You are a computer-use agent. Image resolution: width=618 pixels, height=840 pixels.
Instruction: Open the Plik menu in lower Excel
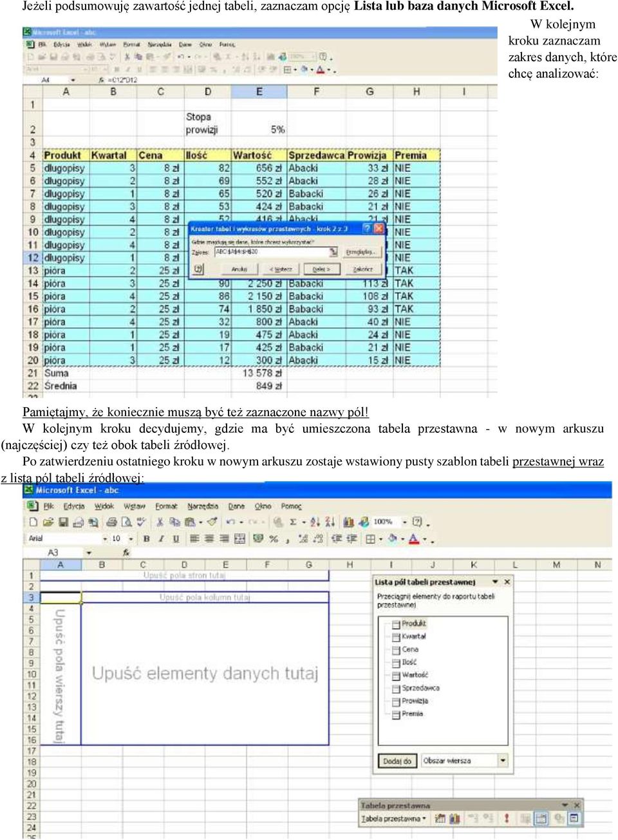48,506
